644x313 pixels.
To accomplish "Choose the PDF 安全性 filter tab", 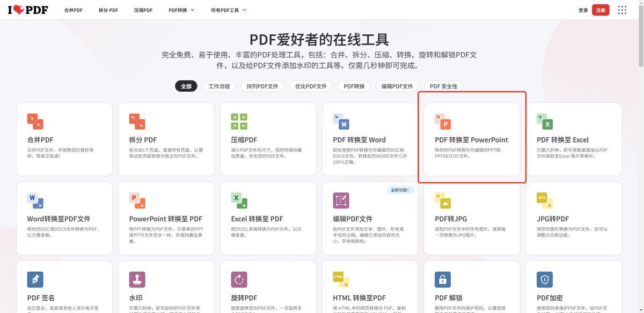I will [x=443, y=86].
